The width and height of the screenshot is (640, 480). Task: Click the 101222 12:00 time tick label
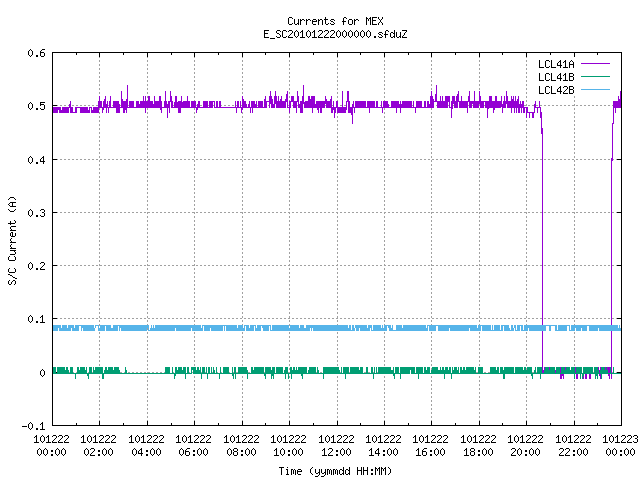click(x=336, y=446)
